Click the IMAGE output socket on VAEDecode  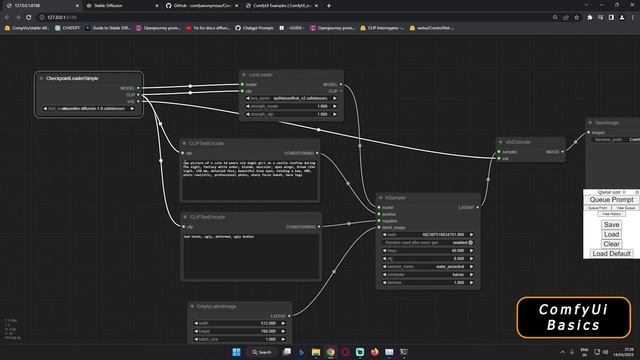pos(562,152)
